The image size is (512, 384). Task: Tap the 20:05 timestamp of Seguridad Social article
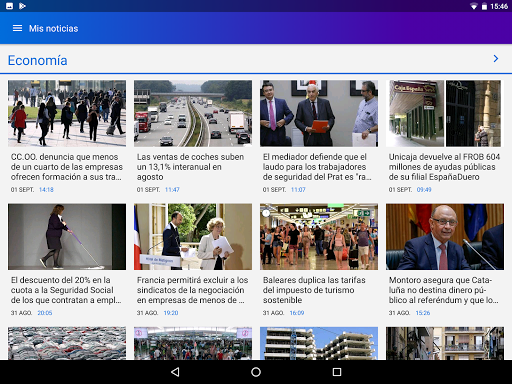[45, 313]
